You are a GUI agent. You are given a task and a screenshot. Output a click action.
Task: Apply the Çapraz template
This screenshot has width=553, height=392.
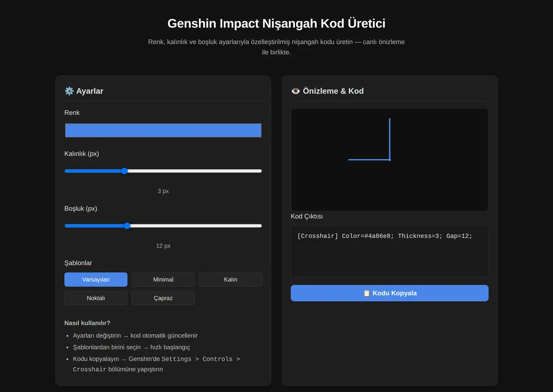point(163,298)
